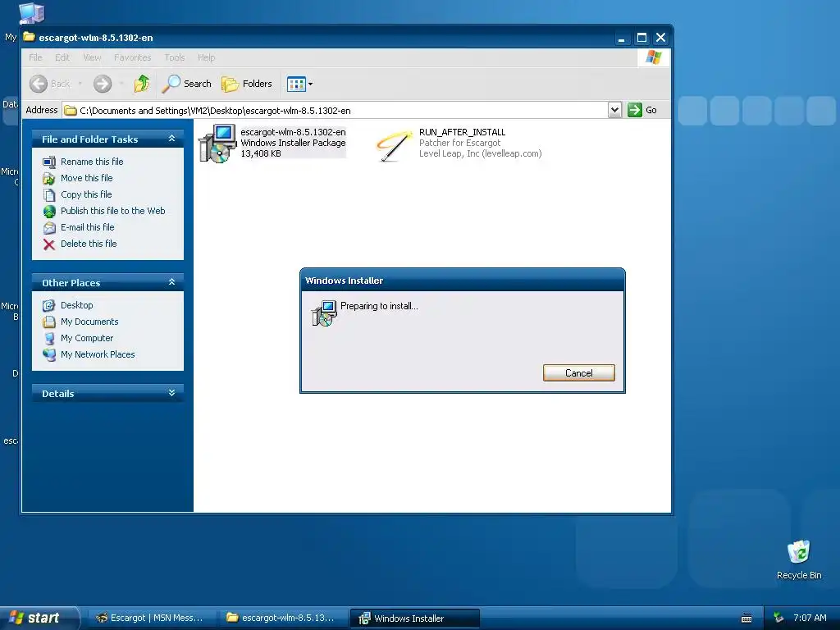Viewport: 840px width, 630px height.
Task: Open the Back history dropdown arrow
Action: 80,84
